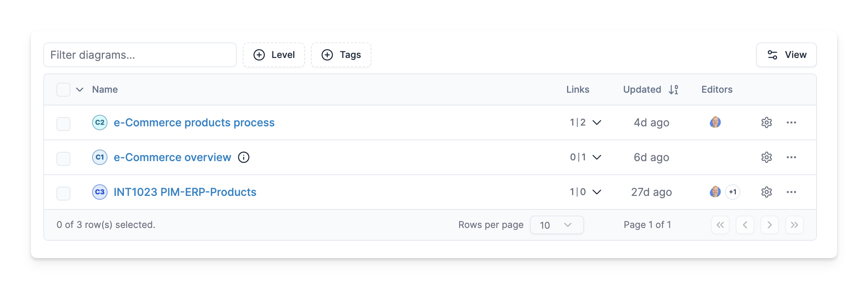The height and width of the screenshot is (289, 868).
Task: Jump to last page double arrow
Action: pyautogui.click(x=794, y=225)
